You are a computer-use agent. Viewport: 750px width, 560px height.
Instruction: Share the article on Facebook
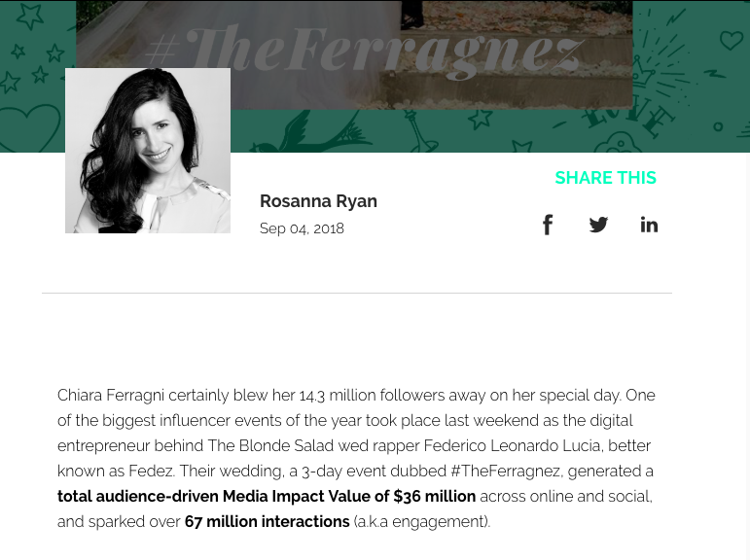(x=548, y=225)
